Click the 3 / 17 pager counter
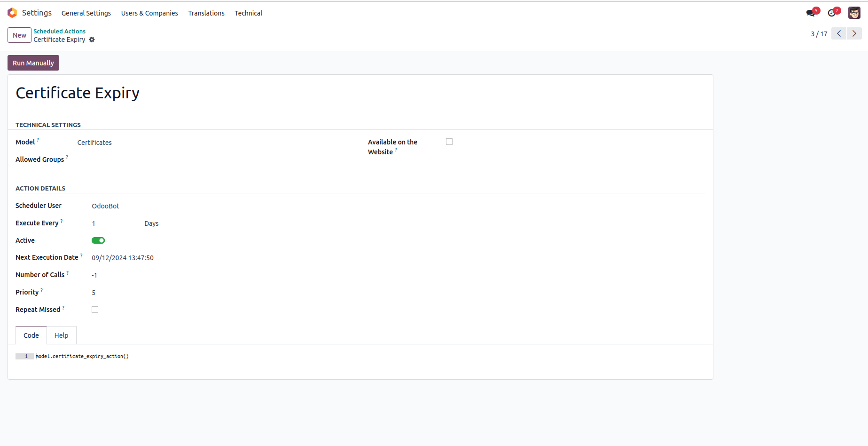This screenshot has width=868, height=446. click(819, 34)
